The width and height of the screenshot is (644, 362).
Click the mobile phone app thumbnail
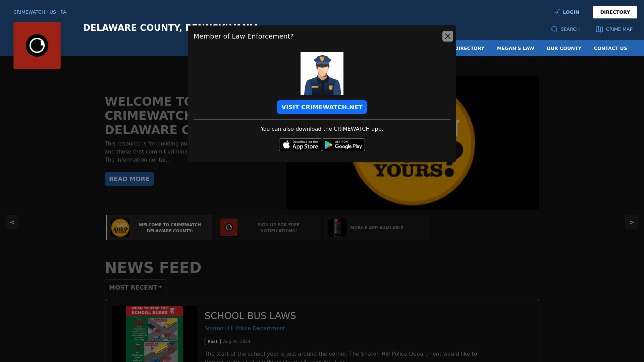tap(337, 228)
